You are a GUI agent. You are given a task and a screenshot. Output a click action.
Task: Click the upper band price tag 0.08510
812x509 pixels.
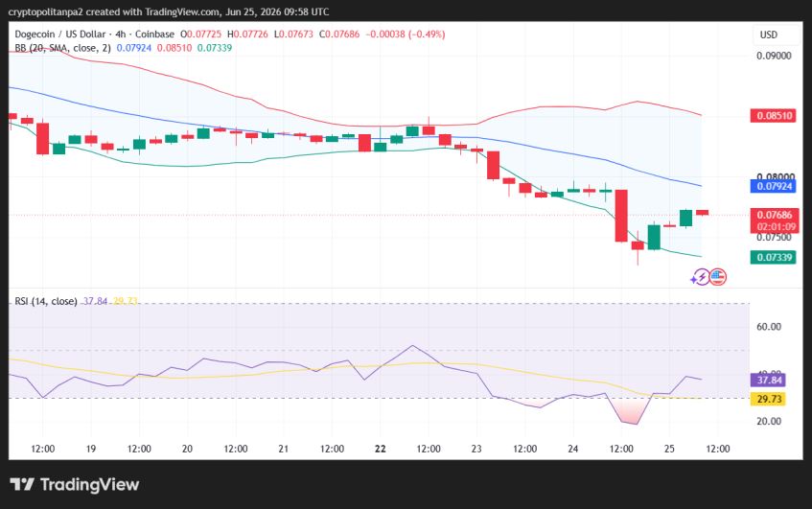coord(775,115)
